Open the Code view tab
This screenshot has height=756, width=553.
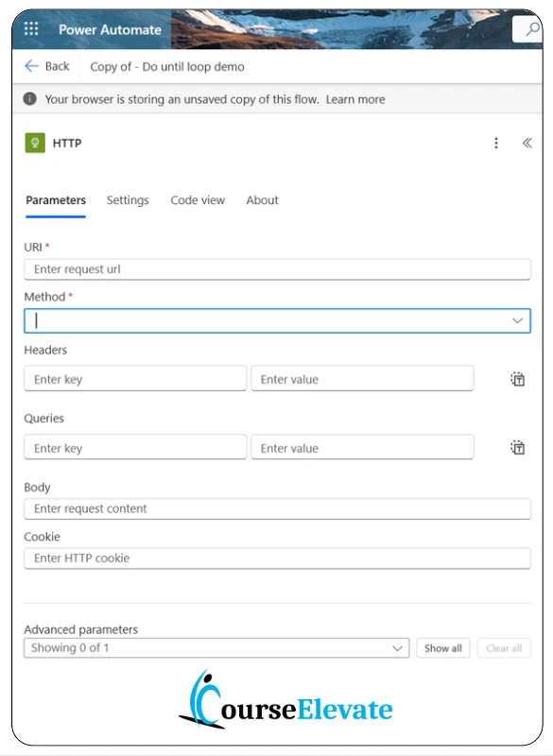[197, 200]
